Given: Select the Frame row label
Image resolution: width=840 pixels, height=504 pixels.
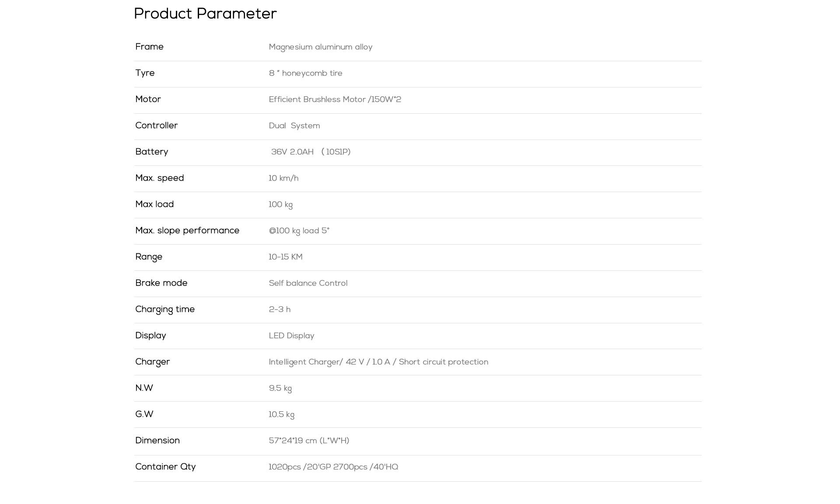Looking at the screenshot, I should [x=149, y=47].
